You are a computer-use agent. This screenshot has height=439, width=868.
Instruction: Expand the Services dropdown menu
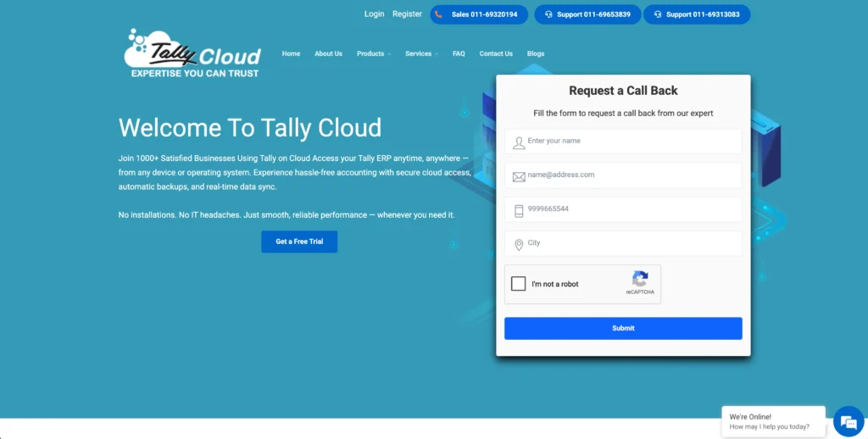pos(422,53)
